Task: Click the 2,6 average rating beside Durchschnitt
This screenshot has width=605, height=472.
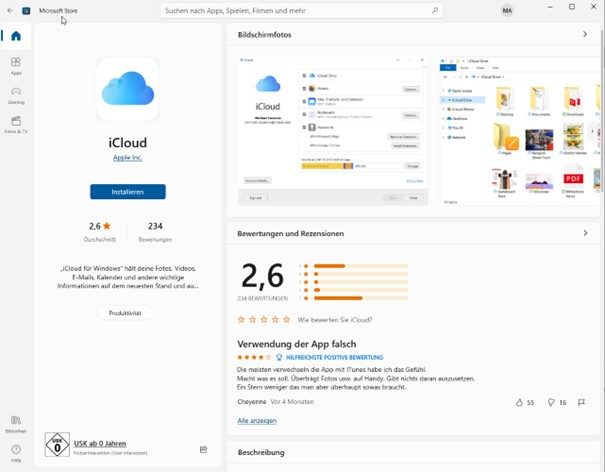Action: (100, 226)
